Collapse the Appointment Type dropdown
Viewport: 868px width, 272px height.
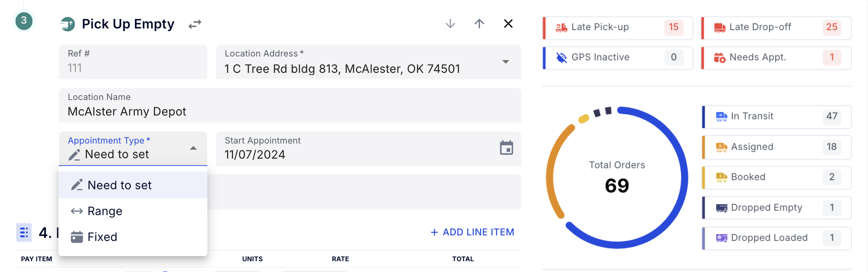coord(194,148)
